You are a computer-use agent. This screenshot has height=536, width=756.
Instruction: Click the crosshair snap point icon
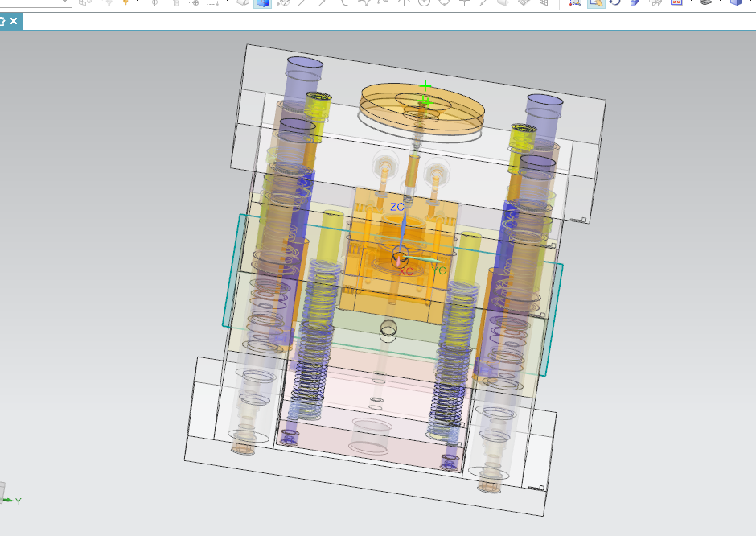[154, 2]
